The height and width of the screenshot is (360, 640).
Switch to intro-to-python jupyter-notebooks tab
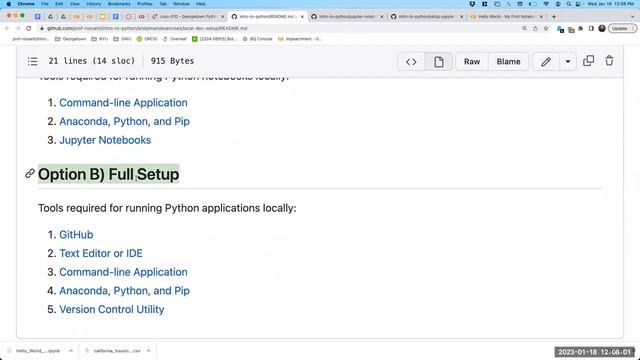(347, 17)
